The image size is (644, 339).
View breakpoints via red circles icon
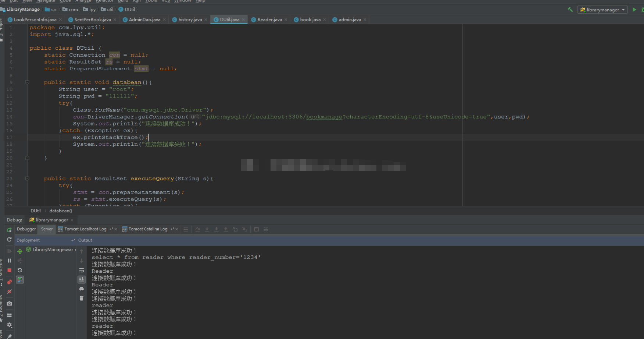click(x=9, y=282)
